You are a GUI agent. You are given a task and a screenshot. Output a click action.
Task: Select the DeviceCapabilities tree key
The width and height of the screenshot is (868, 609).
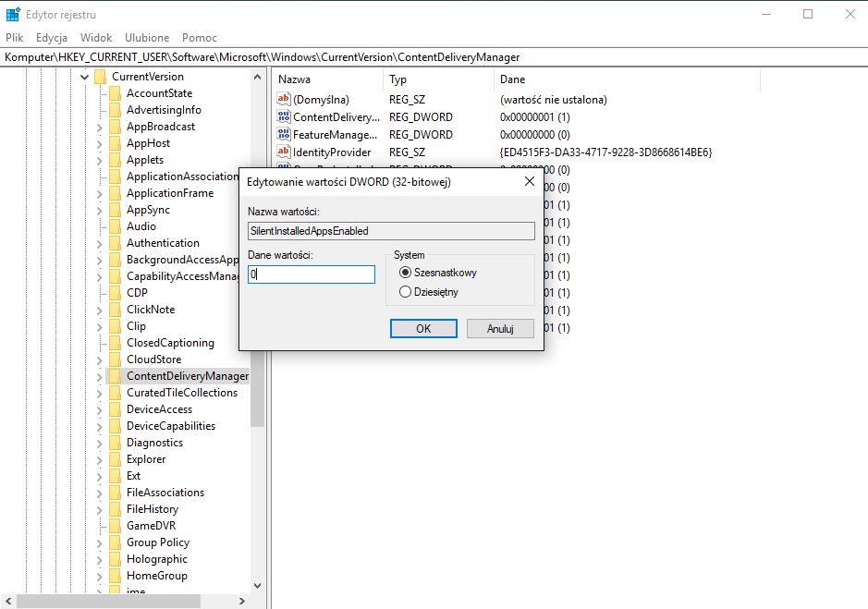[x=170, y=426]
